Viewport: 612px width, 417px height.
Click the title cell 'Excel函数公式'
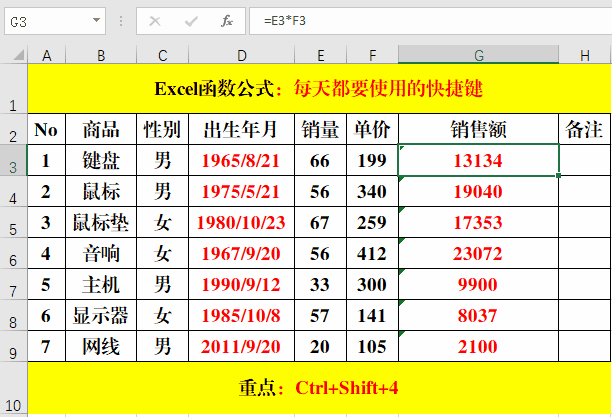(x=319, y=89)
